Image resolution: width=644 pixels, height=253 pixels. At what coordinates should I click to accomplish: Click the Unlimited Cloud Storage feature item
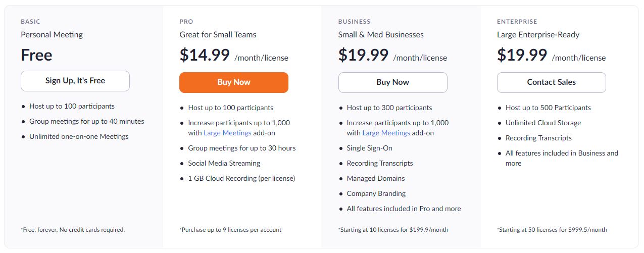[543, 123]
